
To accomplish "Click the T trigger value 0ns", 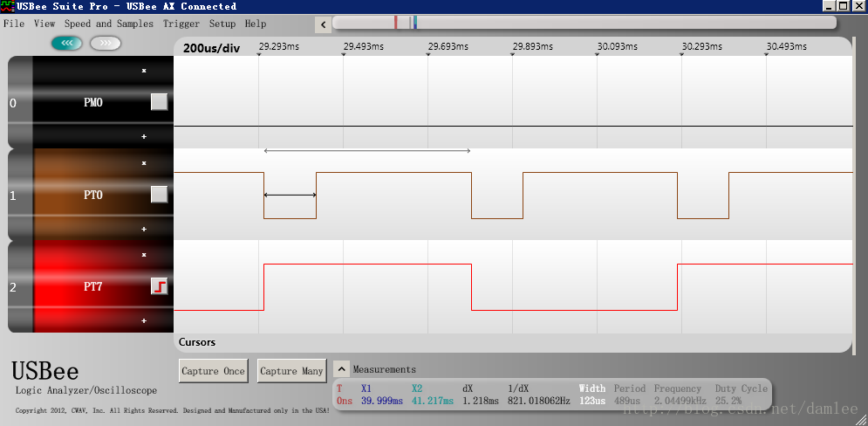I will tap(345, 401).
